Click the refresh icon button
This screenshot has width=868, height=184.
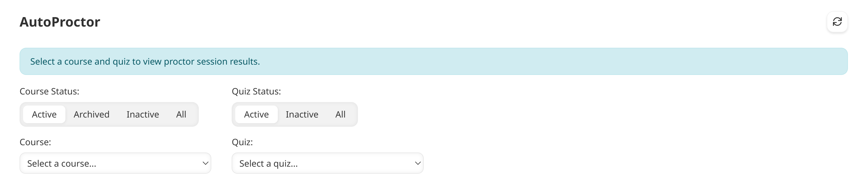point(837,22)
